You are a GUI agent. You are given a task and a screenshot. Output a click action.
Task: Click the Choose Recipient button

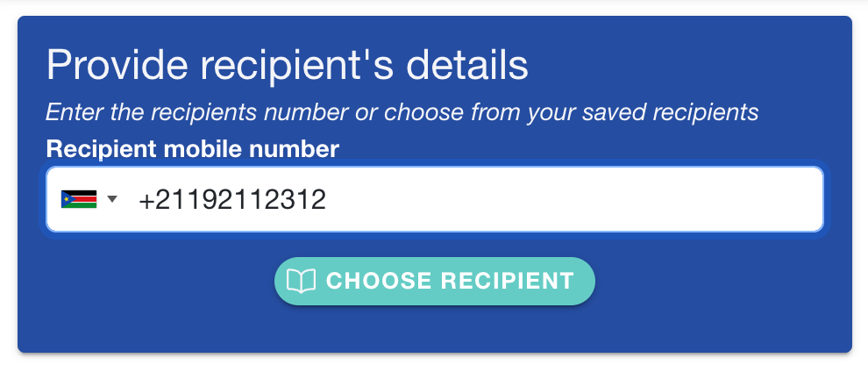tap(435, 282)
